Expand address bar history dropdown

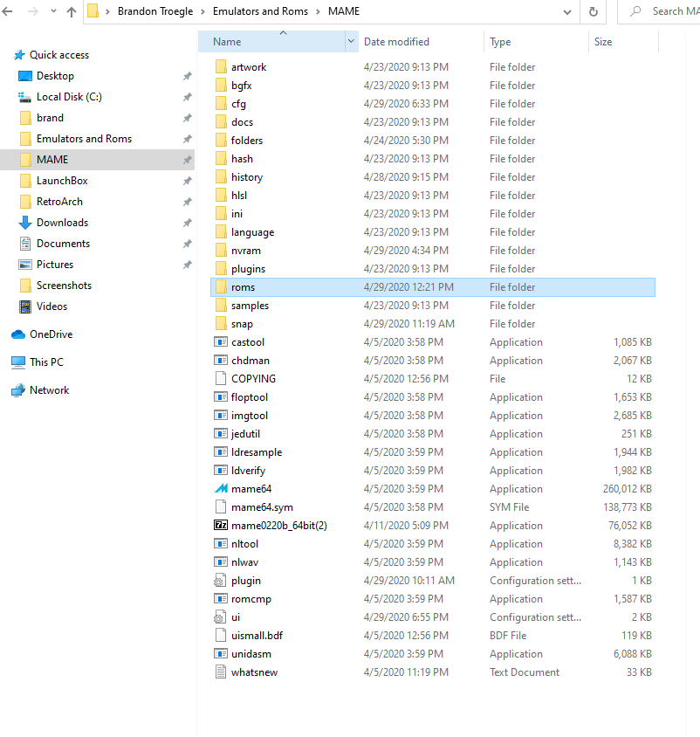pos(567,11)
